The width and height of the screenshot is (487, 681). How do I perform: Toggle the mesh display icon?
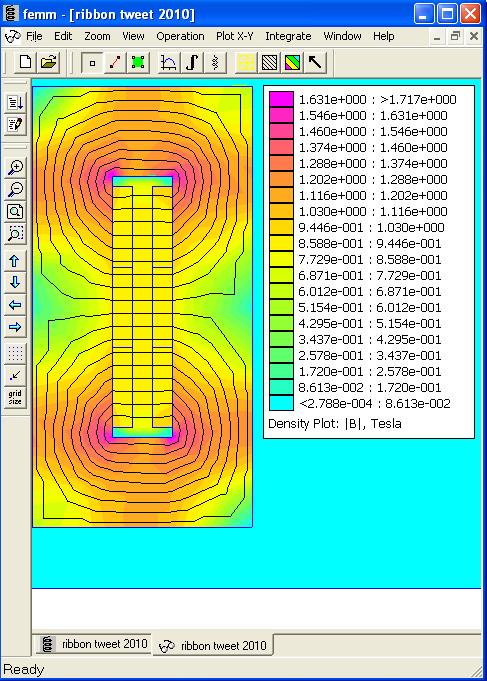[245, 63]
